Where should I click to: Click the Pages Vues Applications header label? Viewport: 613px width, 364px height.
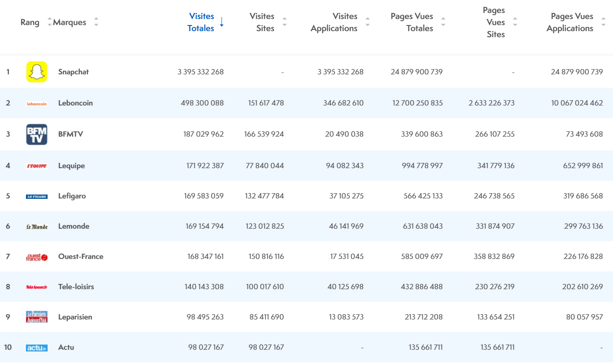(570, 22)
